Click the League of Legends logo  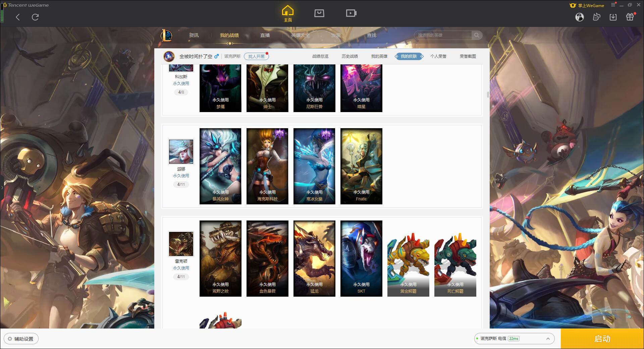pyautogui.click(x=166, y=35)
